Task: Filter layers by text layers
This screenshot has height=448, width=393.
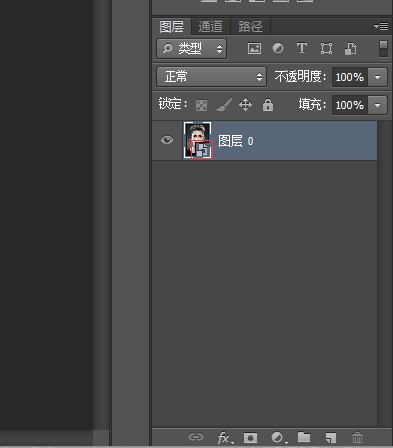Action: [x=302, y=49]
